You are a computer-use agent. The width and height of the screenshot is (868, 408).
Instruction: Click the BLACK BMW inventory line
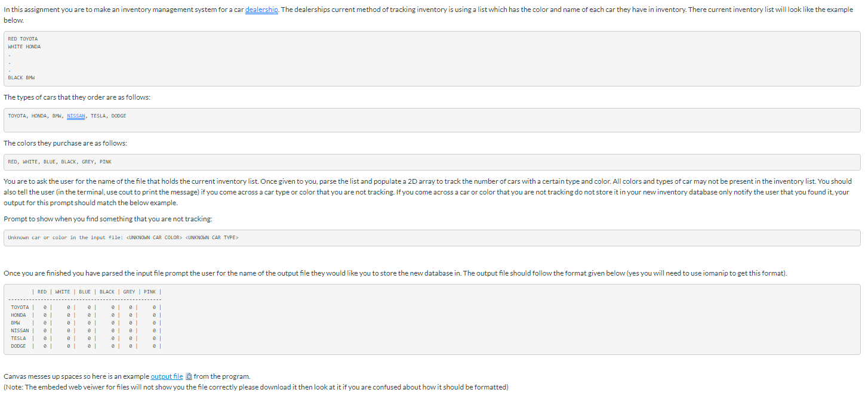point(21,78)
